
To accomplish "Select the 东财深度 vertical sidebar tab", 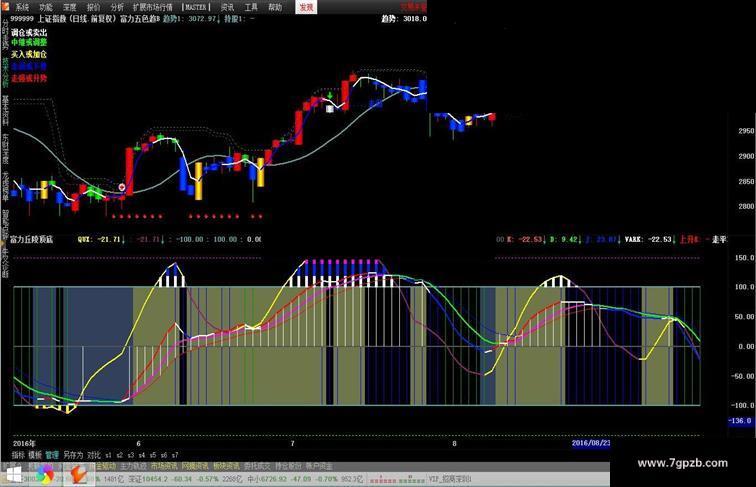I will 5,149.
